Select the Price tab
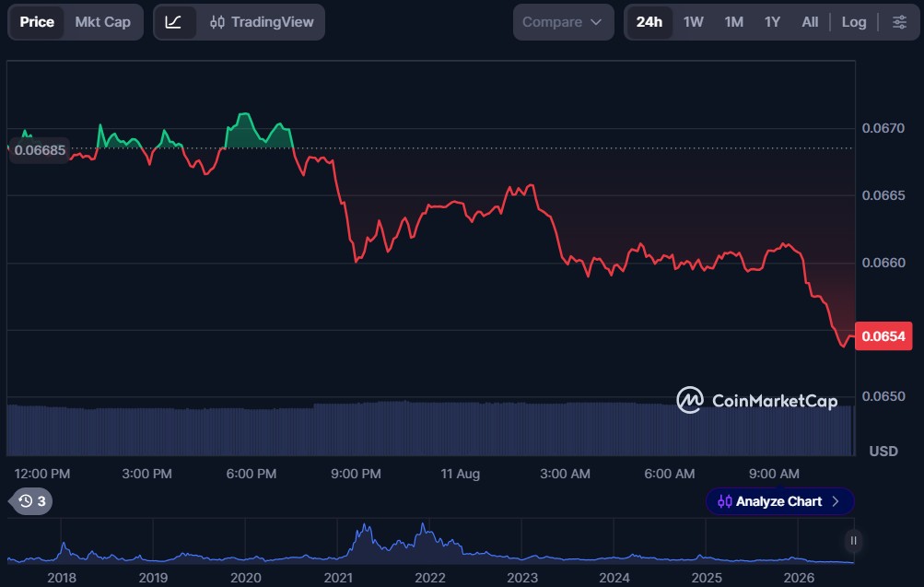The width and height of the screenshot is (924, 587). pyautogui.click(x=37, y=22)
